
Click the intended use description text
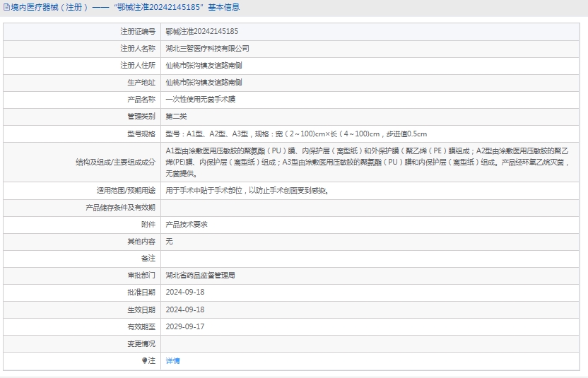[x=247, y=190]
